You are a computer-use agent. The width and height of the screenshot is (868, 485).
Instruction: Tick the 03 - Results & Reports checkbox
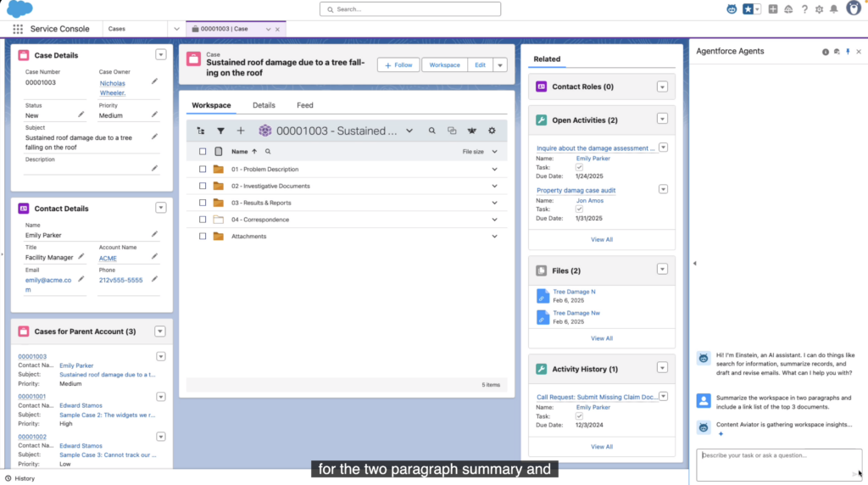click(x=203, y=203)
